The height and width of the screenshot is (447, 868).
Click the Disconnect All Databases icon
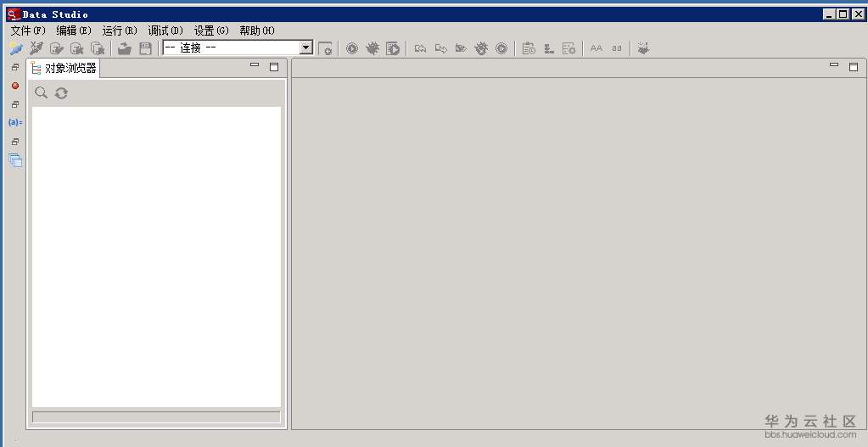coord(98,48)
